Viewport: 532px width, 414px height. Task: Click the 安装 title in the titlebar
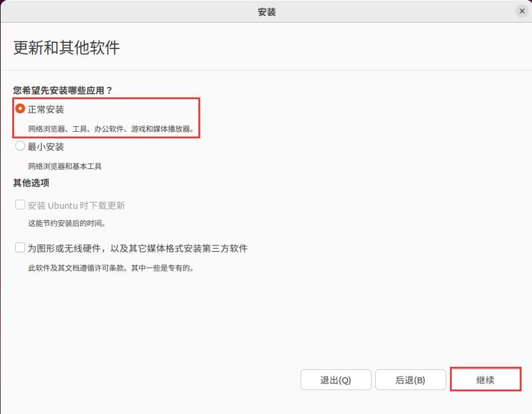coord(266,11)
